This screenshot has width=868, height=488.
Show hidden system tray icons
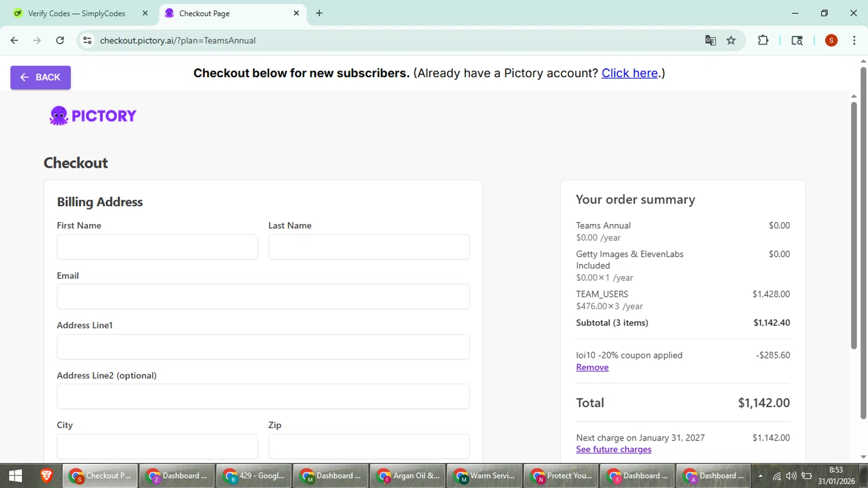(x=760, y=476)
